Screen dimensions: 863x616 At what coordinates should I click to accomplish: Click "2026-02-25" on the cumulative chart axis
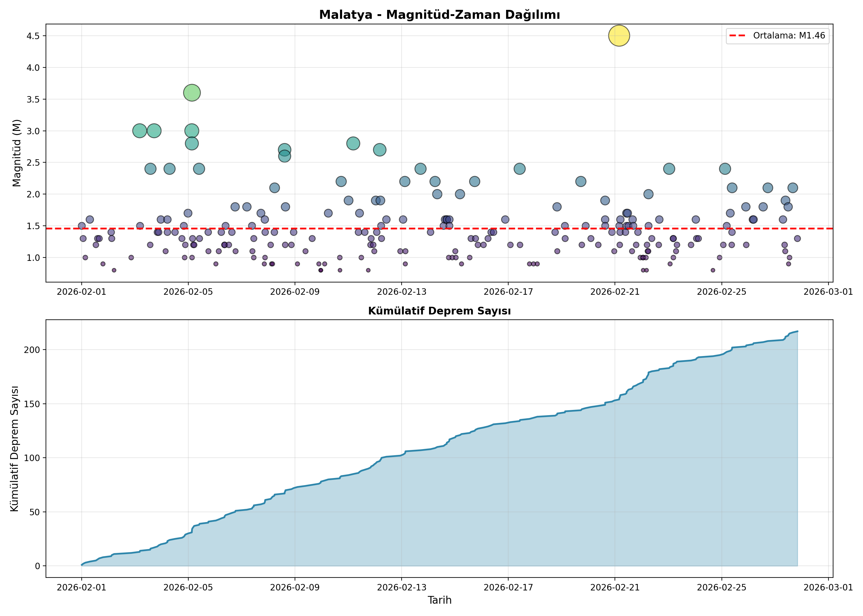[722, 588]
